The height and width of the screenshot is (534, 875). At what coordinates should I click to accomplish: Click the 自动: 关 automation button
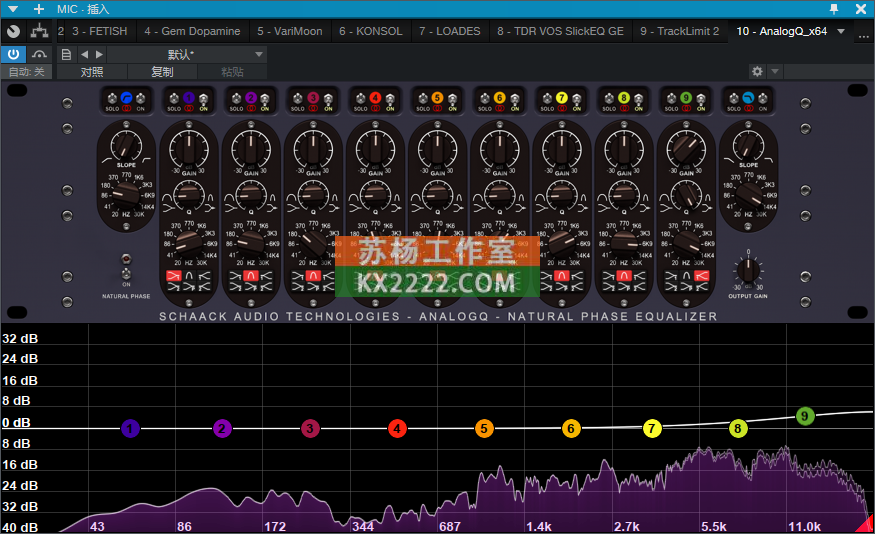pos(26,72)
